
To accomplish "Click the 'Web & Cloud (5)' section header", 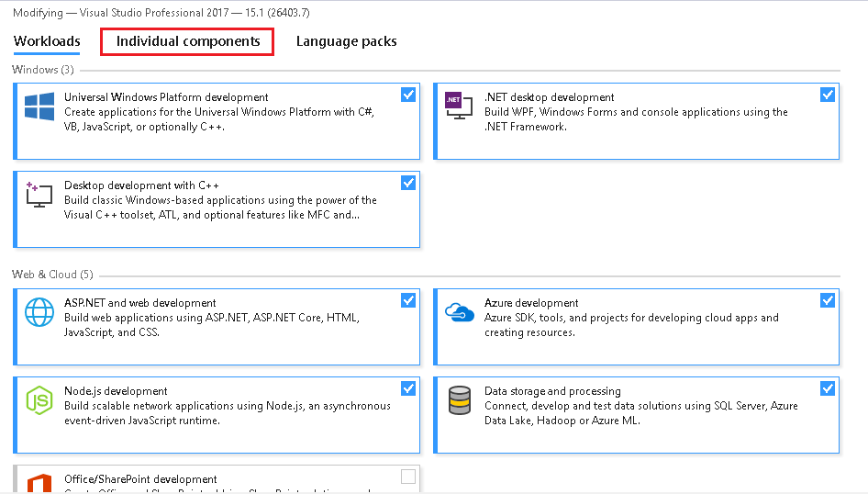I will pos(52,275).
